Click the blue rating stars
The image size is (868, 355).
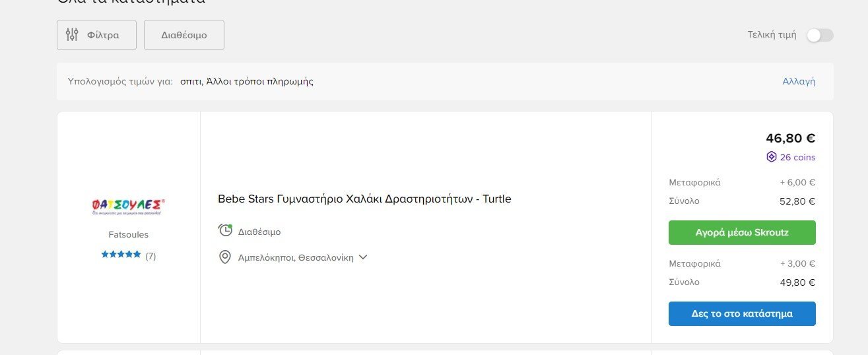click(x=121, y=255)
